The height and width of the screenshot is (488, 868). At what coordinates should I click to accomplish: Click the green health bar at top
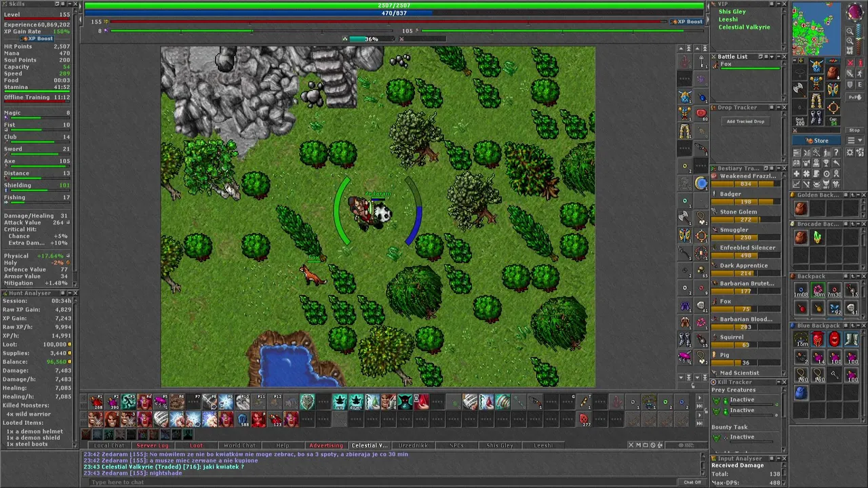(x=394, y=5)
